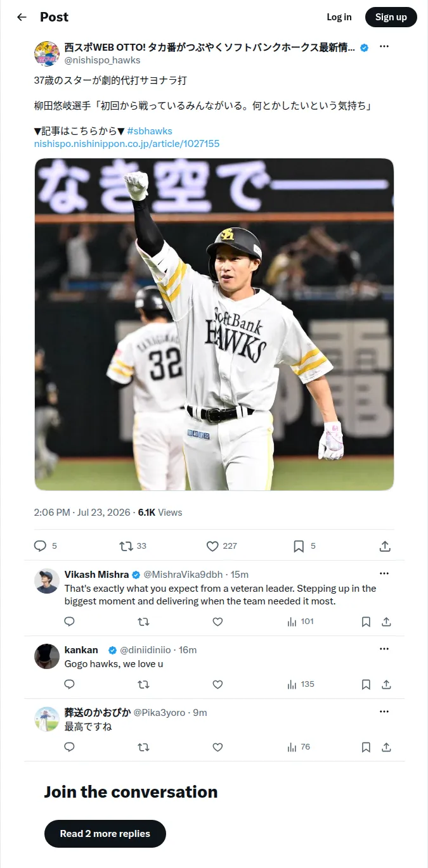Open the baseball player photo
The width and height of the screenshot is (428, 868).
[214, 324]
